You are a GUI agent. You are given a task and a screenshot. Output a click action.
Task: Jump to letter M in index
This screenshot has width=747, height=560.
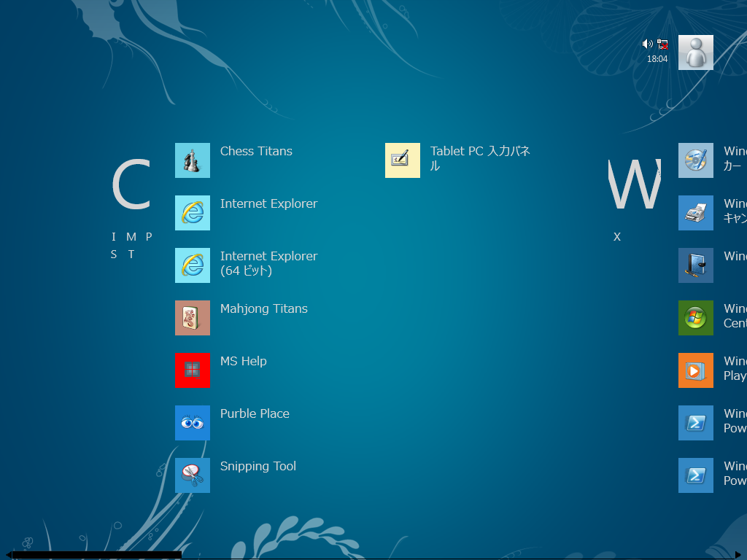pos(131,237)
